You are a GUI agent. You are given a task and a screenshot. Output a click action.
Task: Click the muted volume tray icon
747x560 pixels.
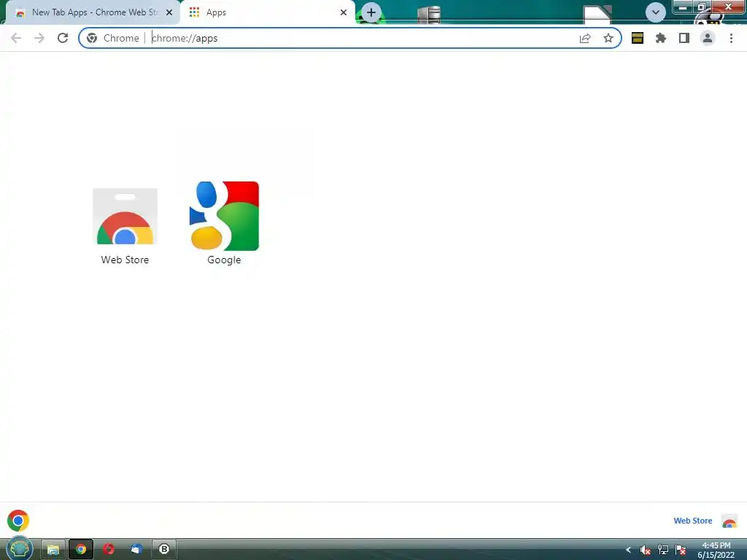[645, 550]
